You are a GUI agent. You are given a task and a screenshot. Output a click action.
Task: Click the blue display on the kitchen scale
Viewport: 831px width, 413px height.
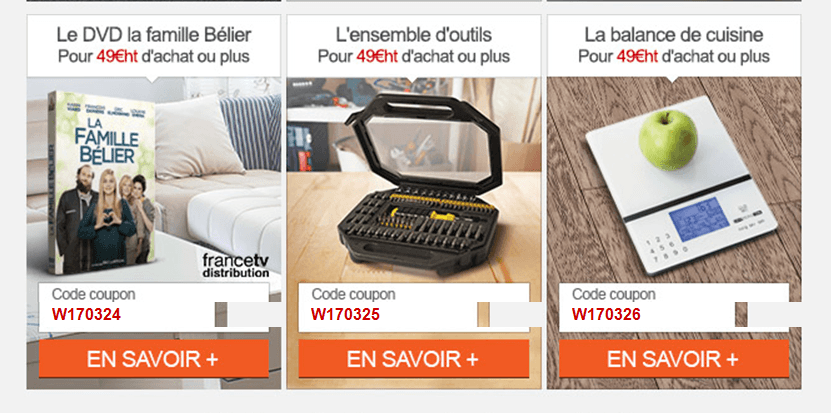(699, 221)
